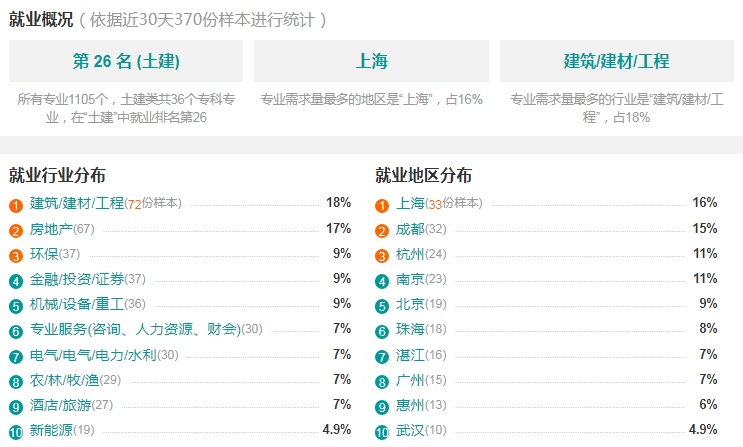
Task: Open the 专业服务(咨询、人力资源、财会) link
Action: pos(135,329)
